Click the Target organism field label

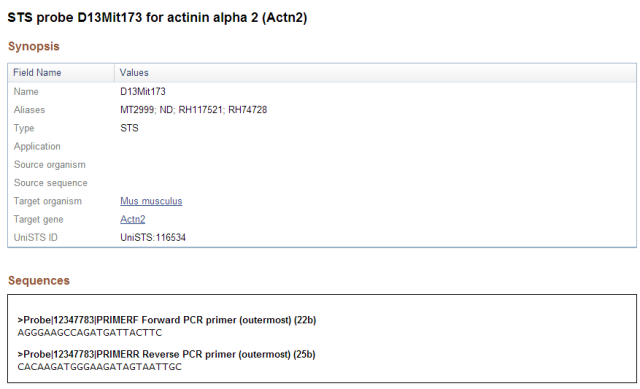48,201
